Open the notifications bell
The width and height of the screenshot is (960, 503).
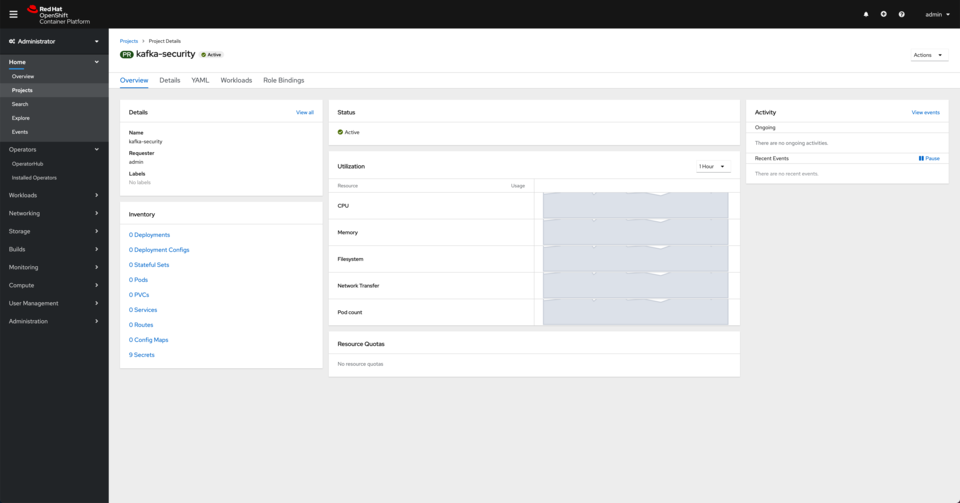[x=866, y=14]
